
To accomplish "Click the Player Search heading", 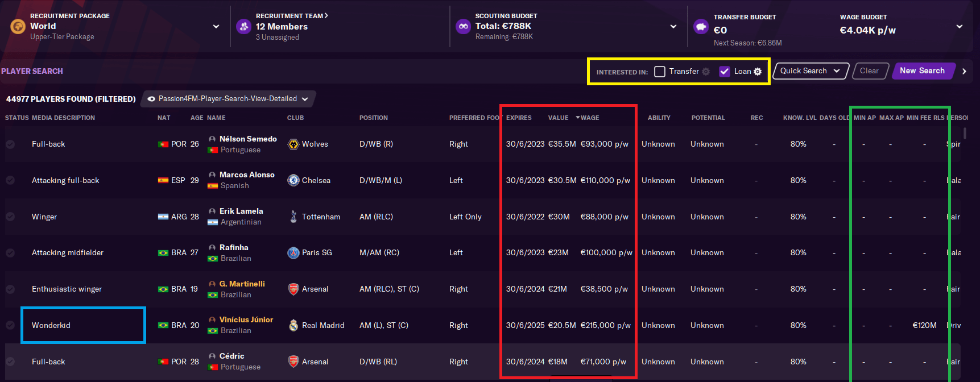I will tap(32, 71).
